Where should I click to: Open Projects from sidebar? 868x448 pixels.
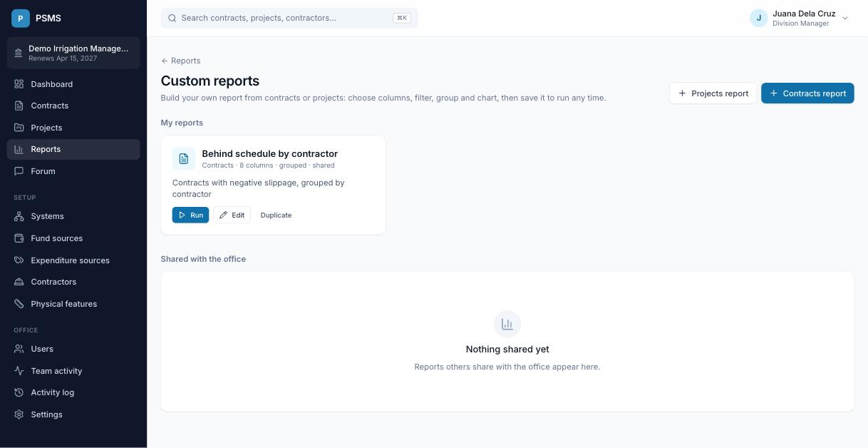click(x=73, y=128)
